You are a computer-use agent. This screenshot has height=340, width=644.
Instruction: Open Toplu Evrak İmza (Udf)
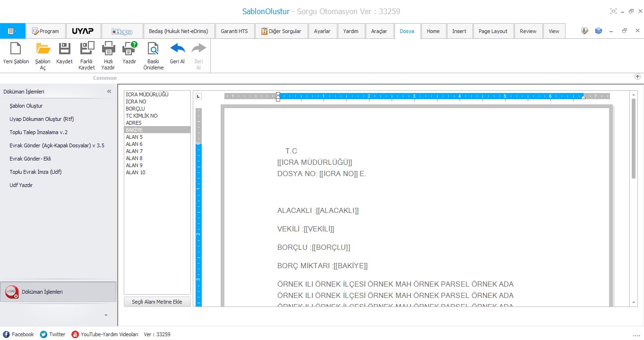(x=35, y=172)
